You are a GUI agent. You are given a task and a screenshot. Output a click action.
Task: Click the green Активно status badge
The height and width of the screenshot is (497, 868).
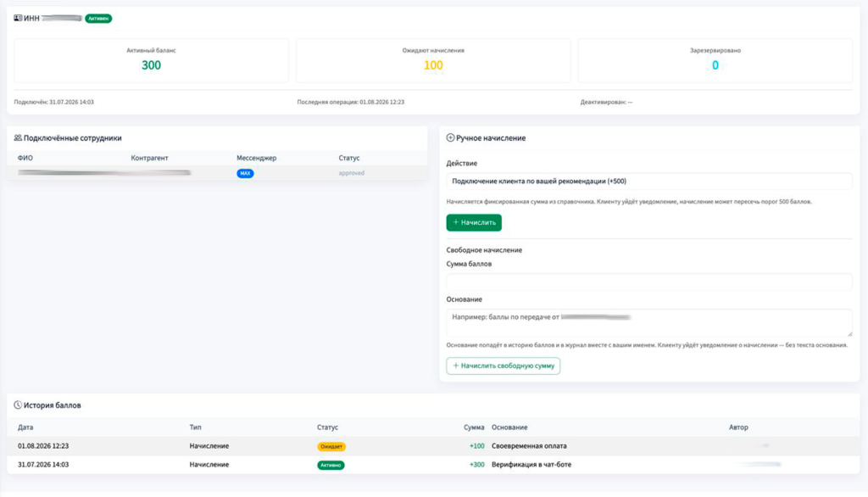pyautogui.click(x=331, y=466)
